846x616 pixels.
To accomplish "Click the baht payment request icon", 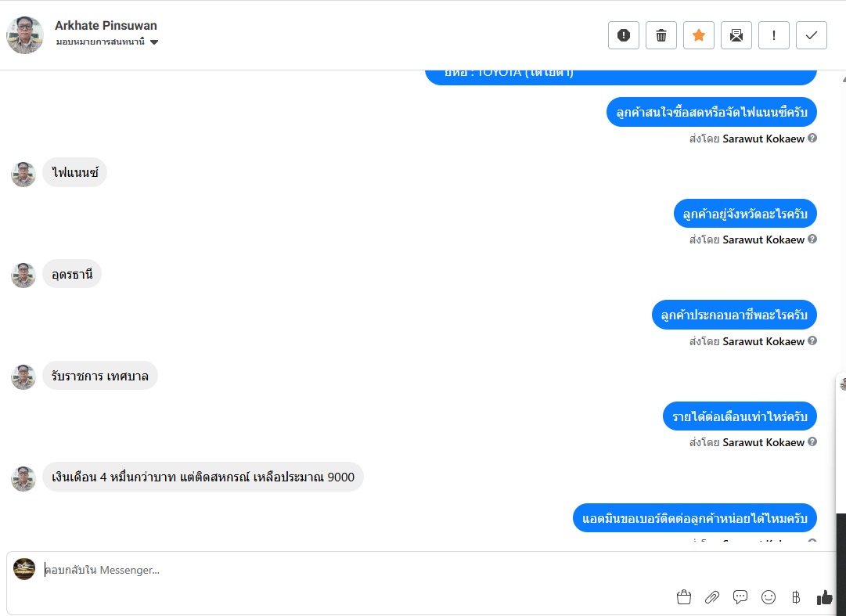I will (x=796, y=597).
